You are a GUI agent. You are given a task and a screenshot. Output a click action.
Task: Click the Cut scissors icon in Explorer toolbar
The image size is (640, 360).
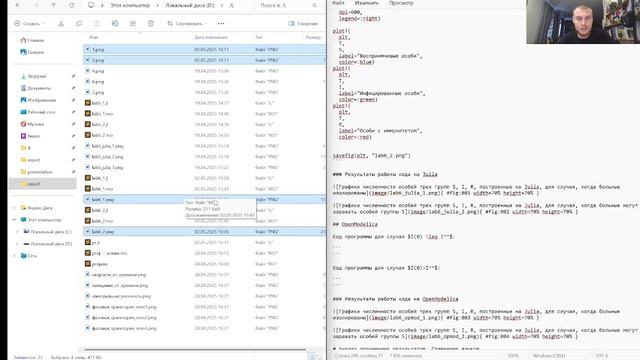(61, 23)
